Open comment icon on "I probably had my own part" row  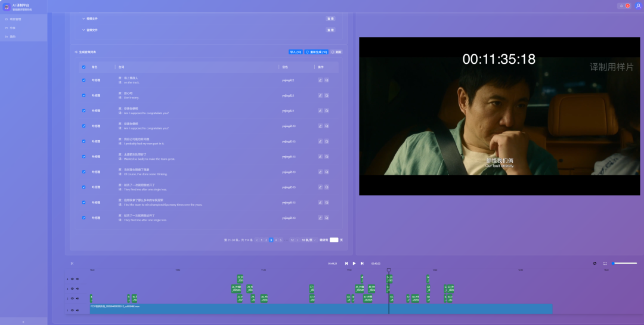point(327,141)
